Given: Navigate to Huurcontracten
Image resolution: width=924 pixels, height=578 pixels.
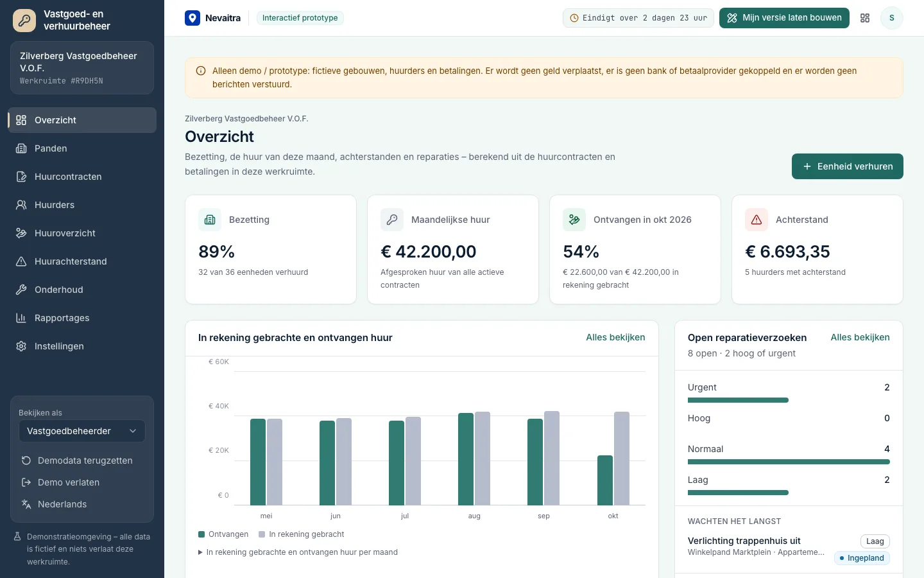Looking at the screenshot, I should [82, 177].
